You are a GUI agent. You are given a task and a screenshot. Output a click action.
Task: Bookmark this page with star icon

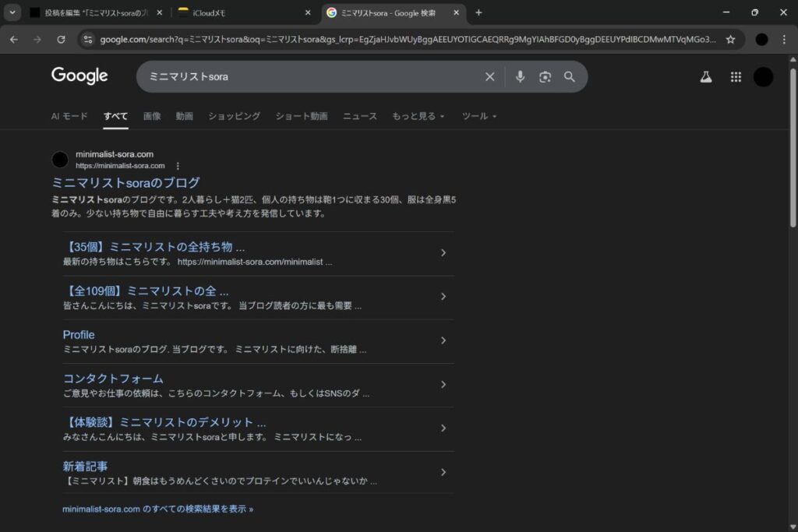730,39
